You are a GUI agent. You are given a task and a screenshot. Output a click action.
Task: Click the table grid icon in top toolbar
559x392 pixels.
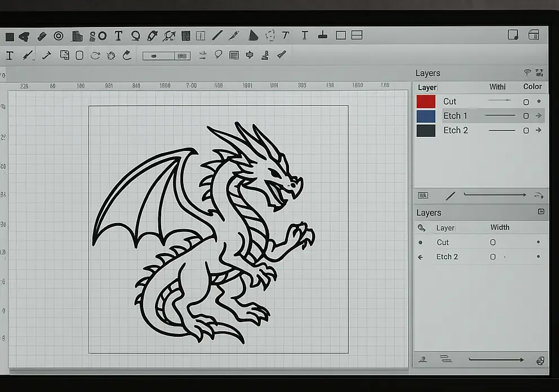[186, 35]
